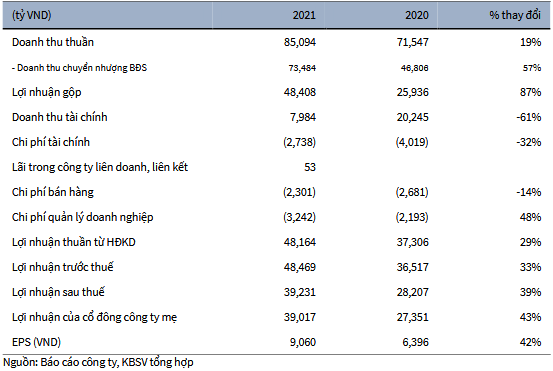The width and height of the screenshot is (553, 371).
Task: Click the 48,164 operating profit value
Action: (300, 242)
